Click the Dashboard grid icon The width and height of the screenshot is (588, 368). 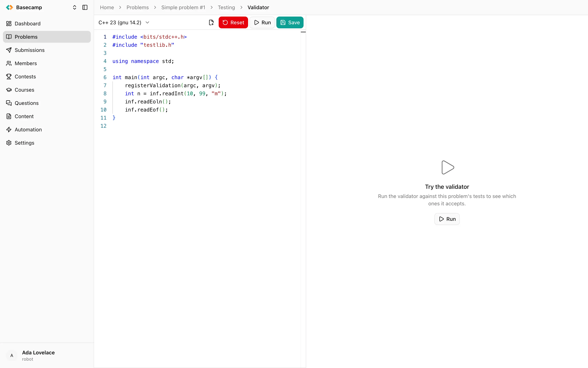click(9, 24)
